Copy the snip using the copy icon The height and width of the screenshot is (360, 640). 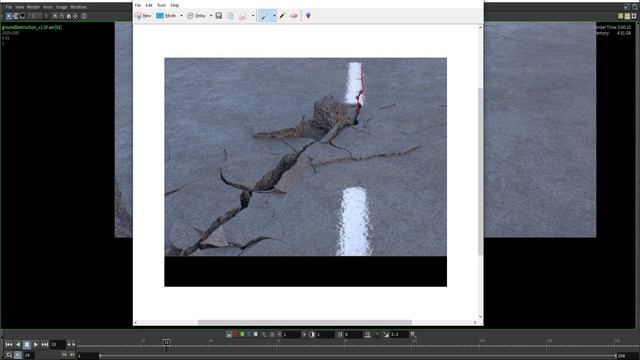coord(231,16)
